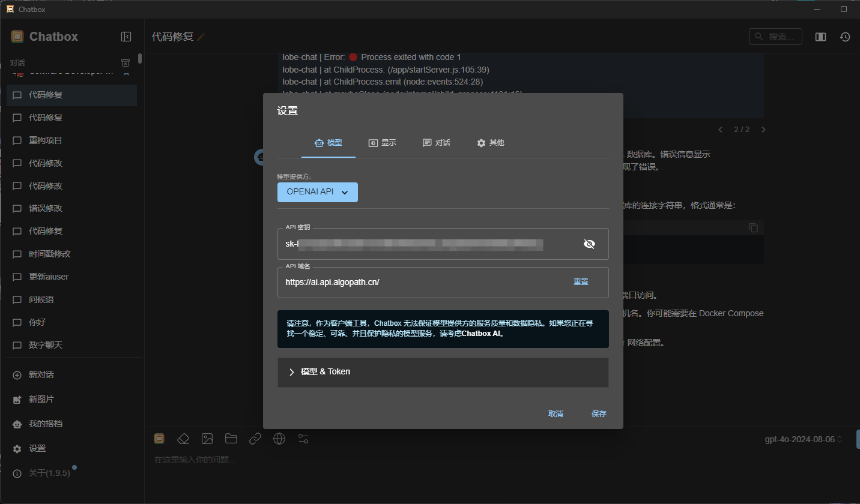This screenshot has width=860, height=504.
Task: Open the 错误修改 conversation
Action: coord(71,208)
